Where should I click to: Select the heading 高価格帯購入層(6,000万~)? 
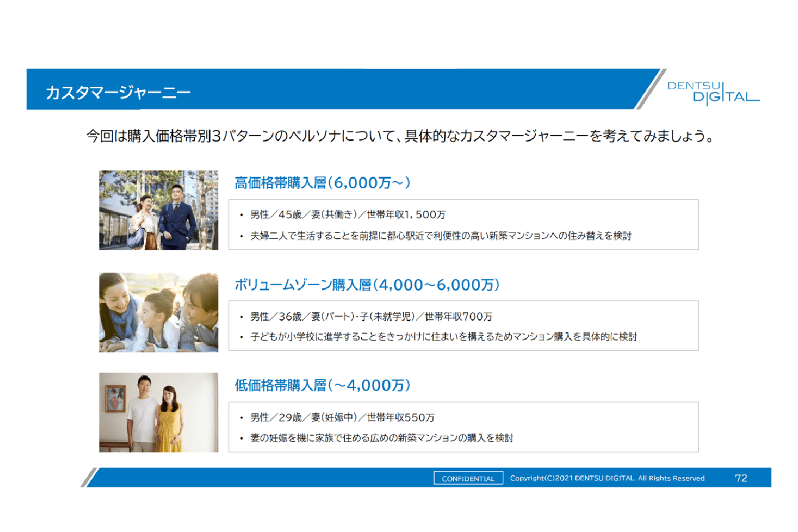tap(322, 183)
